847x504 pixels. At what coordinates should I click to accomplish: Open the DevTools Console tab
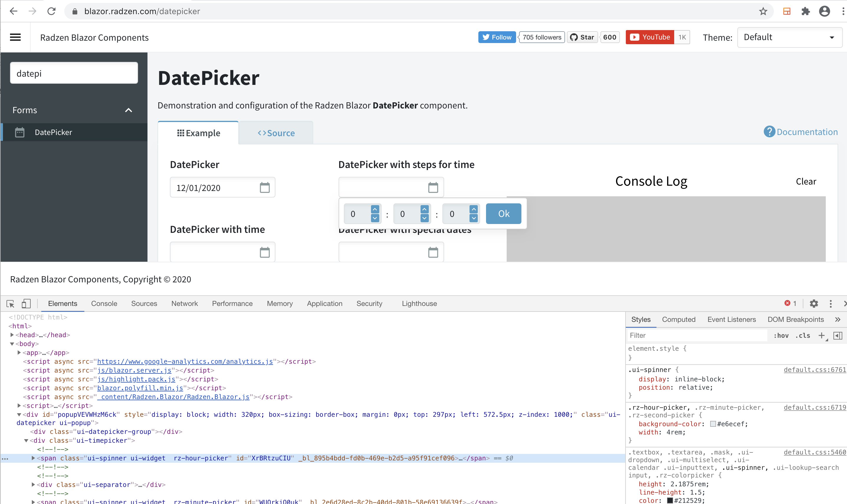click(104, 304)
